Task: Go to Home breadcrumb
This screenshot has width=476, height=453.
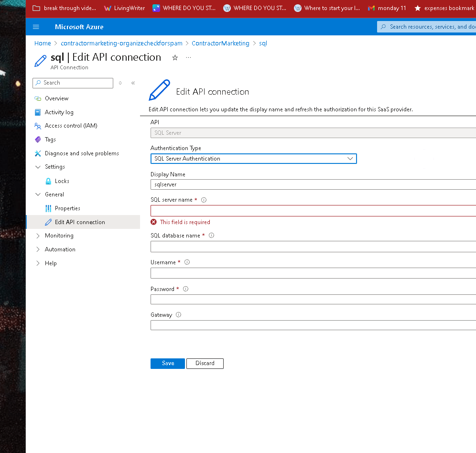Action: tap(43, 43)
